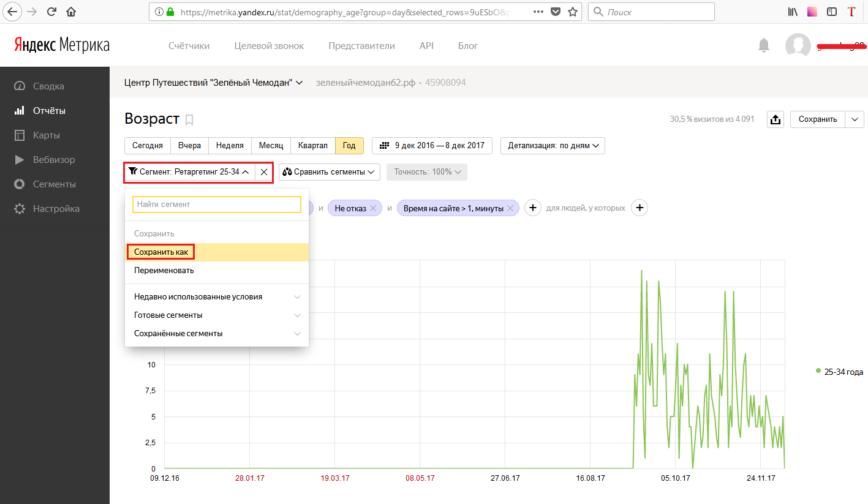Open Детализация: по дням dropdown

click(x=553, y=146)
